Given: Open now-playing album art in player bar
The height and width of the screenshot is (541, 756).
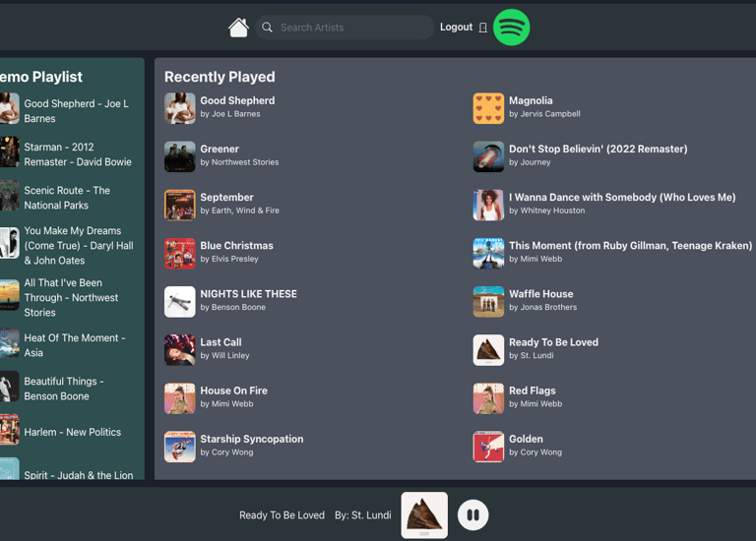Looking at the screenshot, I should [424, 515].
